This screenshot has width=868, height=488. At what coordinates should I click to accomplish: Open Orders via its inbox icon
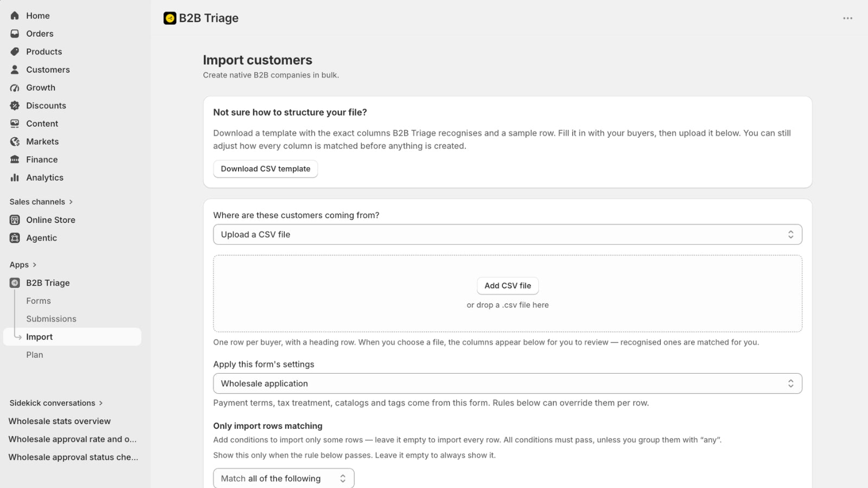click(x=15, y=34)
